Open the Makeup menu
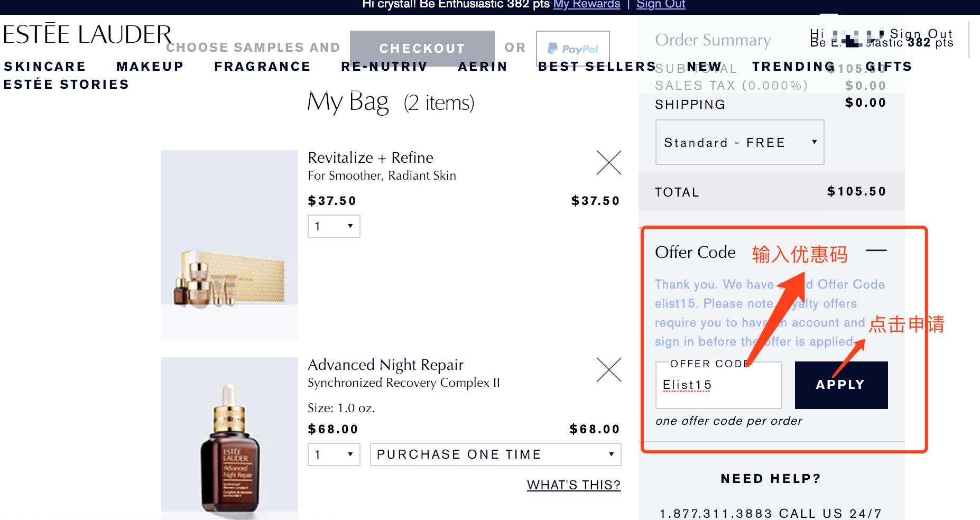The image size is (980, 520). click(150, 67)
